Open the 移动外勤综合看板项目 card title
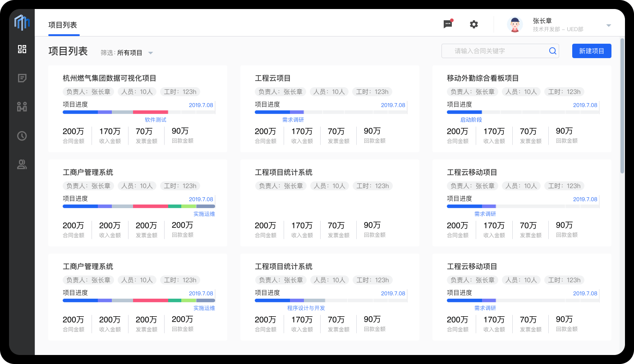Viewport: 634px width, 364px height. tap(483, 78)
